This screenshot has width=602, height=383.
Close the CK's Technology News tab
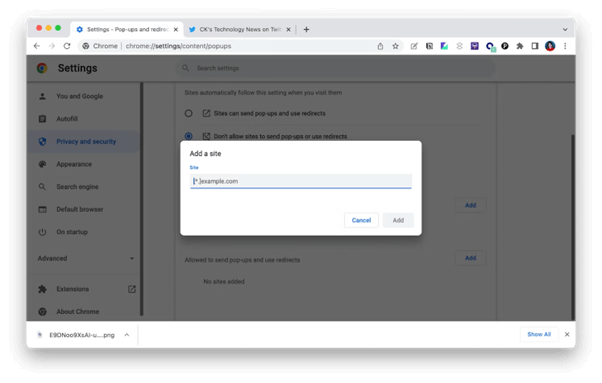288,30
